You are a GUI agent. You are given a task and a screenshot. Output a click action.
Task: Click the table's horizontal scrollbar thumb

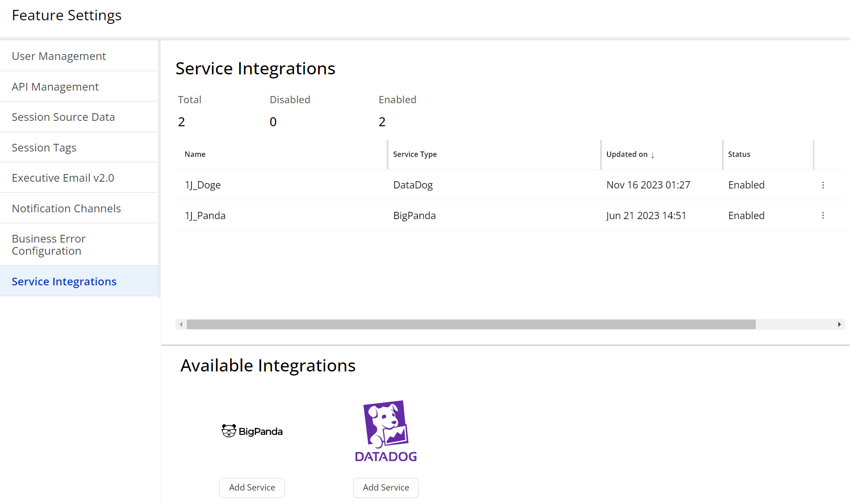coord(471,324)
